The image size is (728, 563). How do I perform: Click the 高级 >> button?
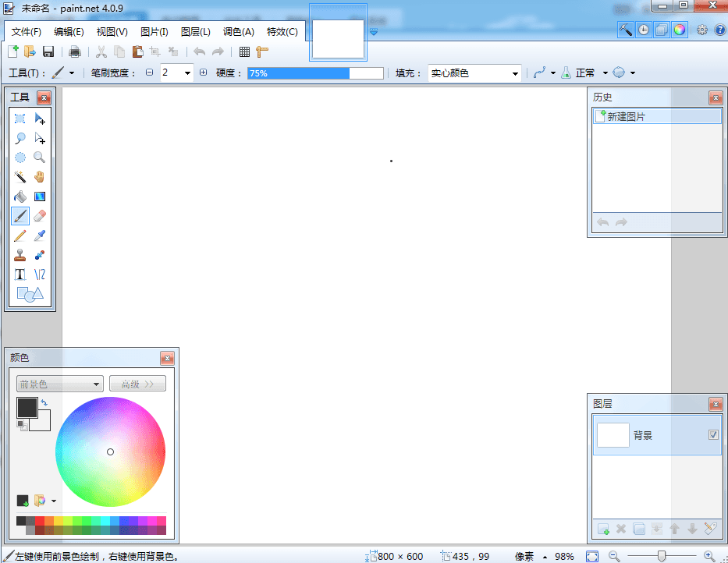137,384
